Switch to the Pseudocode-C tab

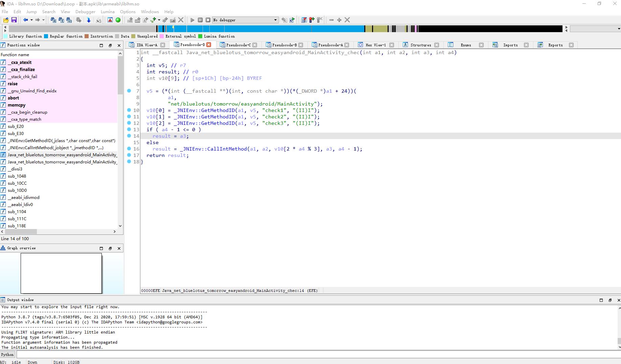coord(238,45)
